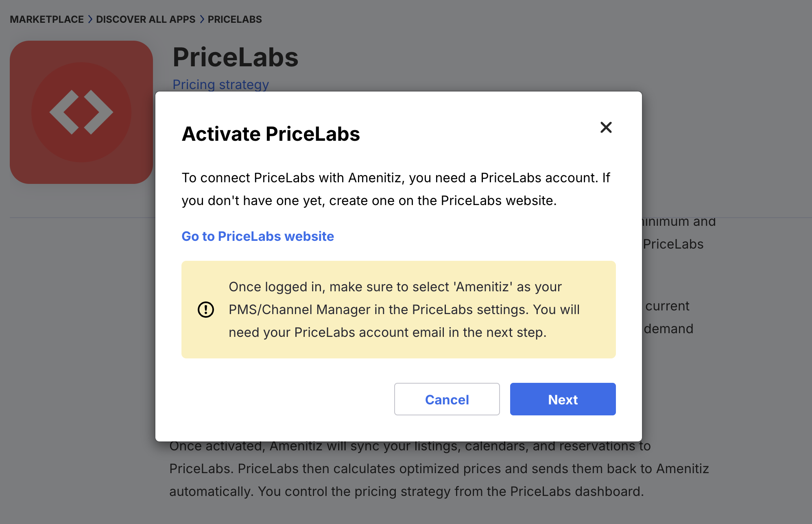Click the red PriceLabs app logo

point(81,112)
